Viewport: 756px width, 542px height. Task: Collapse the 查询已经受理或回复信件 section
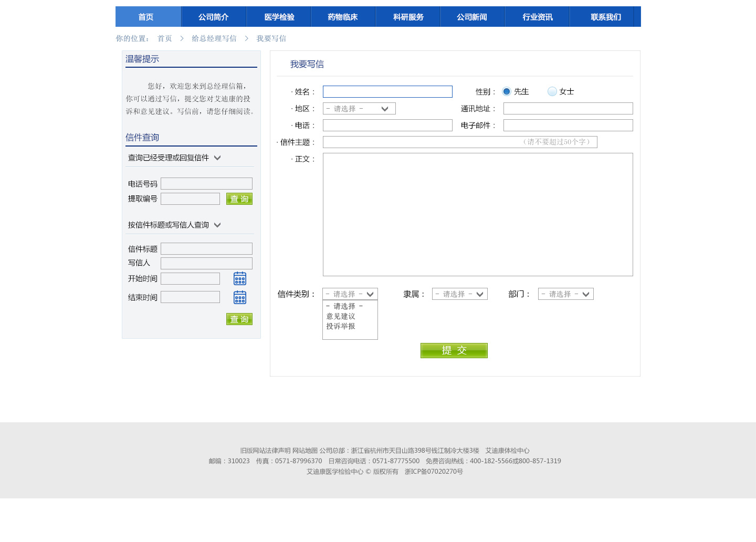click(218, 157)
